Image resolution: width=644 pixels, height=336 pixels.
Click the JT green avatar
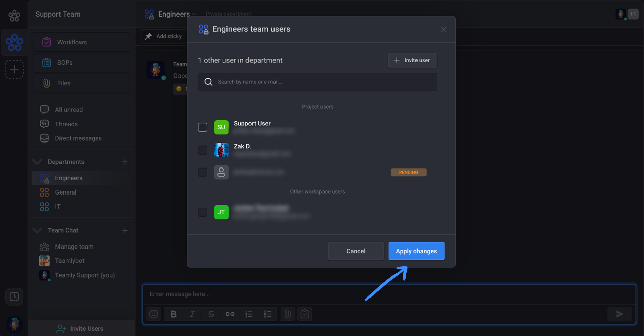tap(221, 212)
